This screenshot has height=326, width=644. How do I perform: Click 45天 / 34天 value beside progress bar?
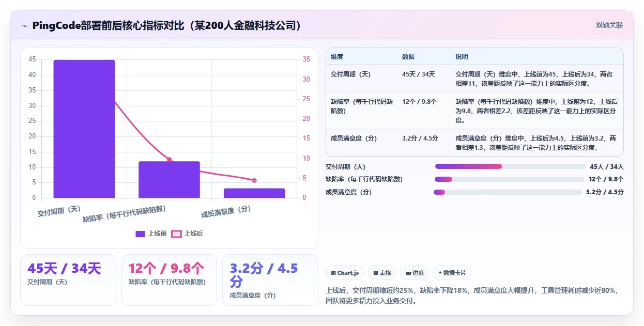[607, 166]
